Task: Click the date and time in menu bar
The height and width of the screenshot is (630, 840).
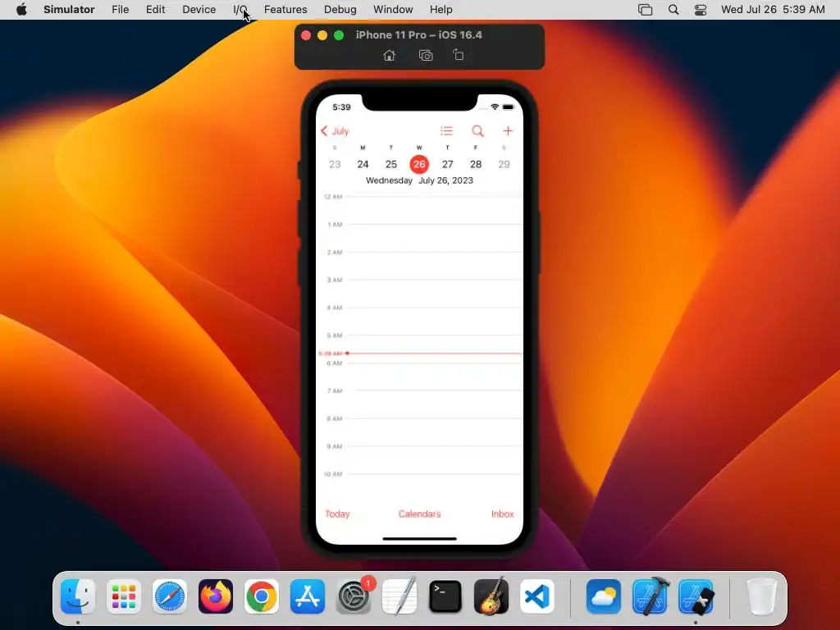Action: 773,10
